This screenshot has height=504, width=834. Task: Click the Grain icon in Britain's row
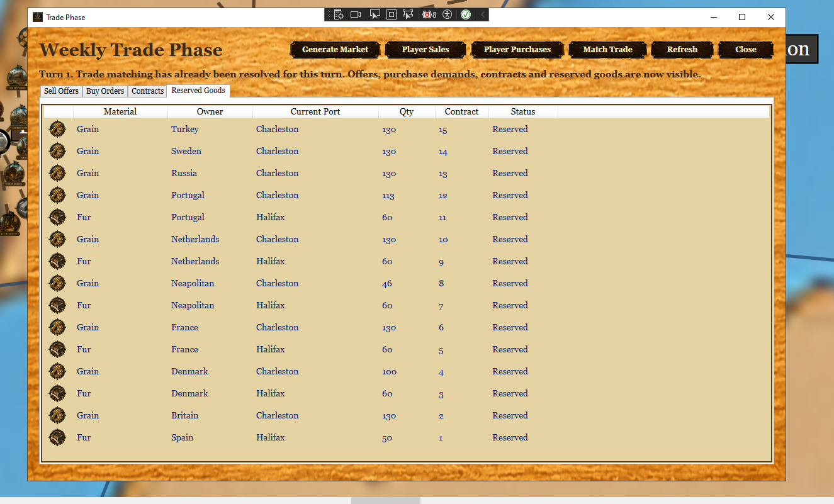57,415
